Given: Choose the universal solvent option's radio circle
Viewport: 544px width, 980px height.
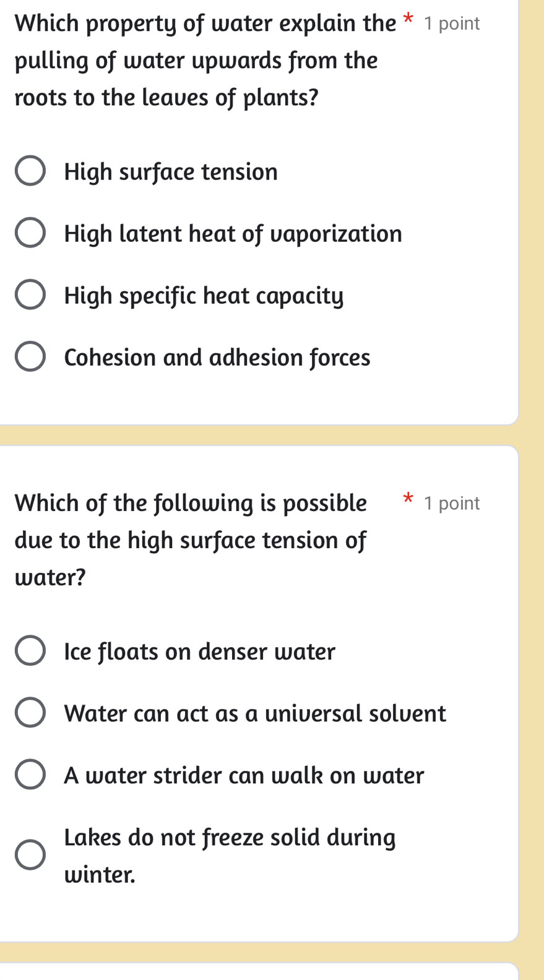Looking at the screenshot, I should [x=30, y=713].
